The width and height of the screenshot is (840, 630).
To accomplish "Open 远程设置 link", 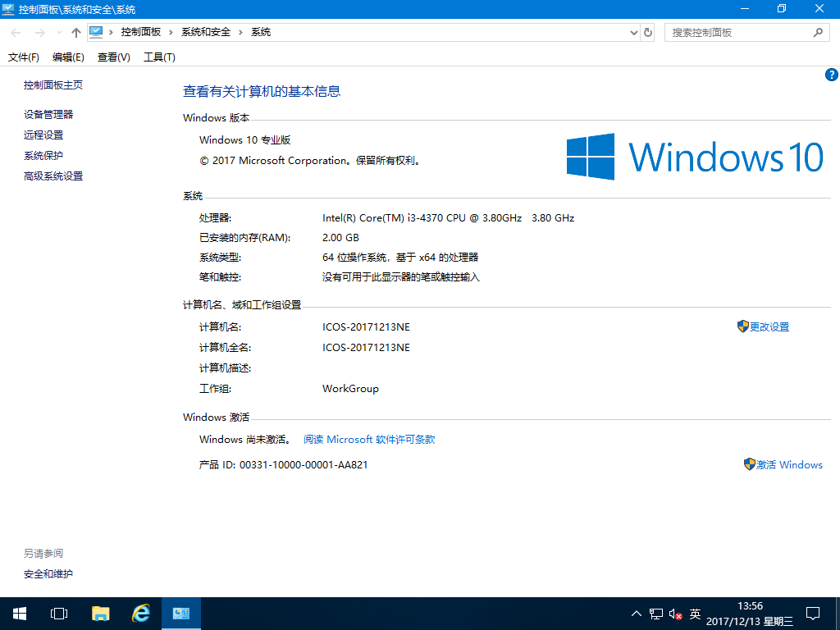I will (43, 135).
